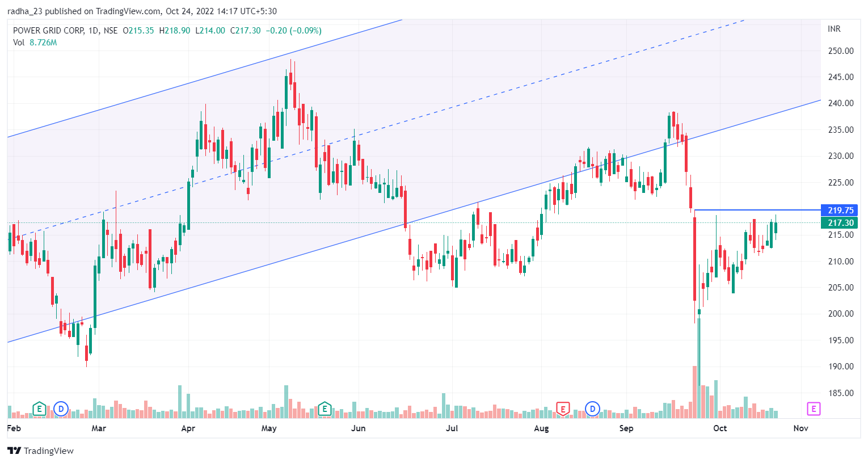Click the green earnings E marker in February
The image size is (868, 463).
tap(39, 409)
